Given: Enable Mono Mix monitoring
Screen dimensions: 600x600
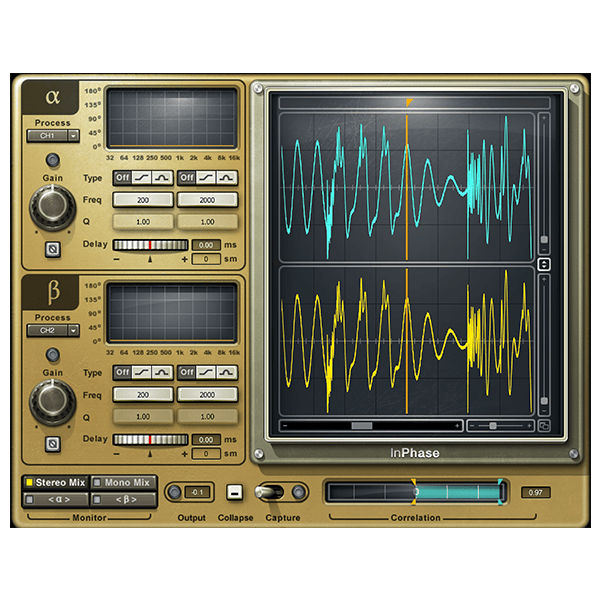Looking at the screenshot, I should pyautogui.click(x=123, y=483).
